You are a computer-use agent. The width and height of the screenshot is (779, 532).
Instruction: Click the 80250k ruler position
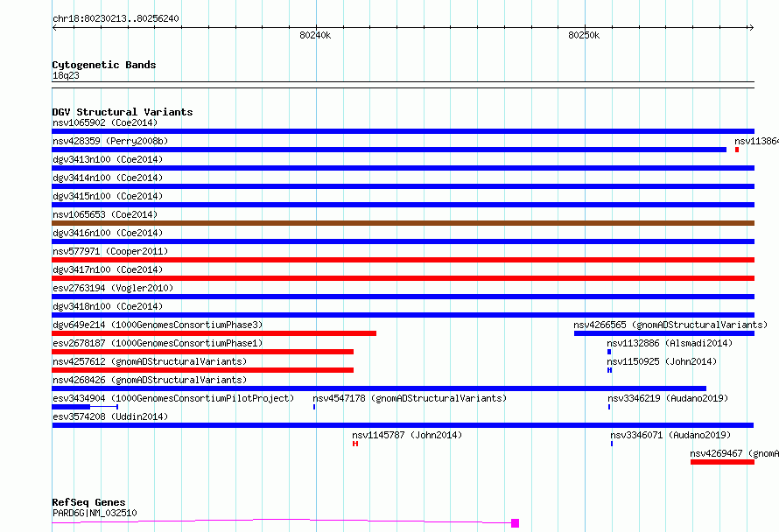[x=584, y=35]
